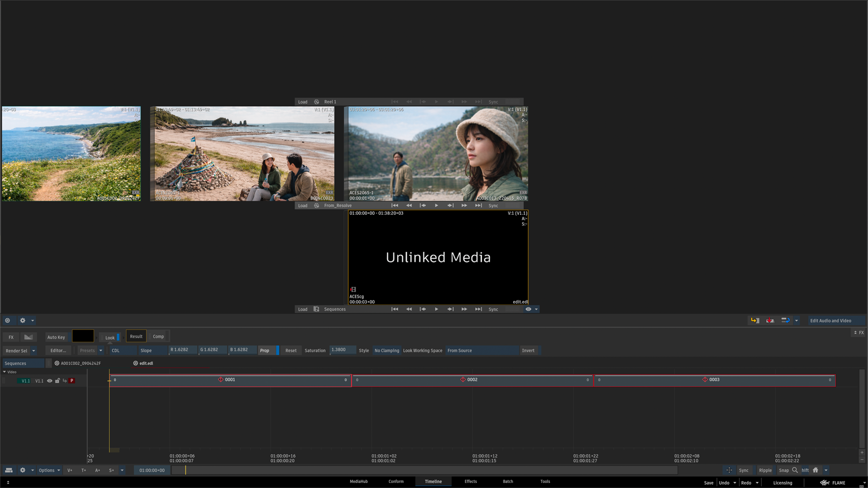Collapse the Video track group
Screen dimensions: 868x488
(x=5, y=372)
